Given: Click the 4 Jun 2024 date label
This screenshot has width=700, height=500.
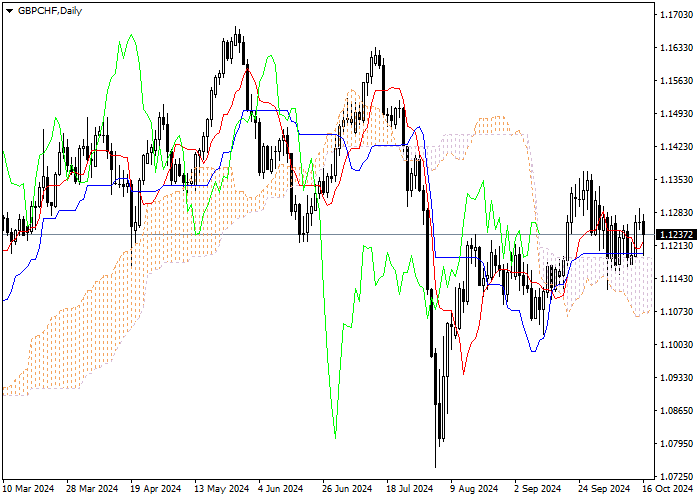Looking at the screenshot, I should click(281, 489).
